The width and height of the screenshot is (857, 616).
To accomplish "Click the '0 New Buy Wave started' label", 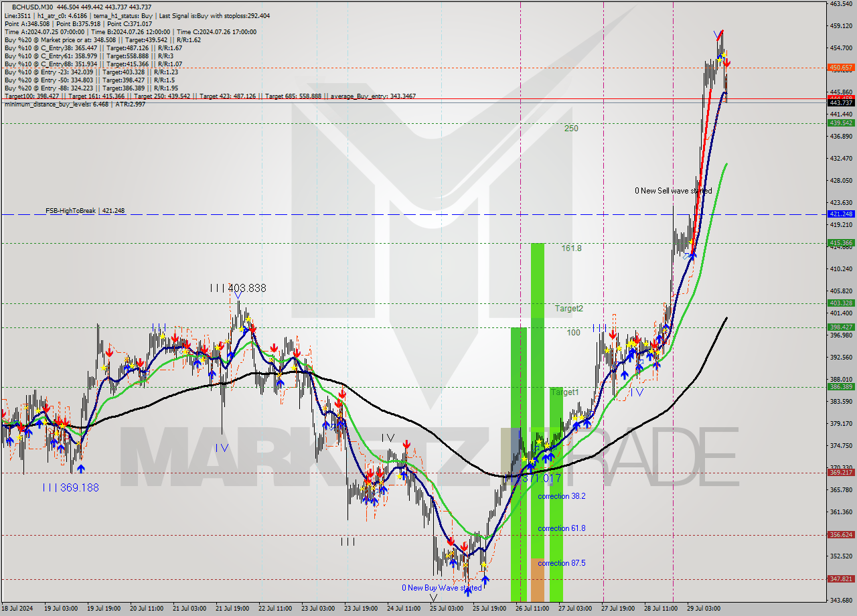I will click(x=442, y=588).
